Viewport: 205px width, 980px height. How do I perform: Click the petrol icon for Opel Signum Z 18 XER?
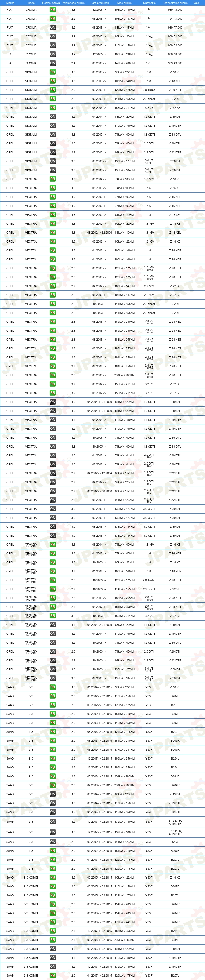[x=52, y=81]
